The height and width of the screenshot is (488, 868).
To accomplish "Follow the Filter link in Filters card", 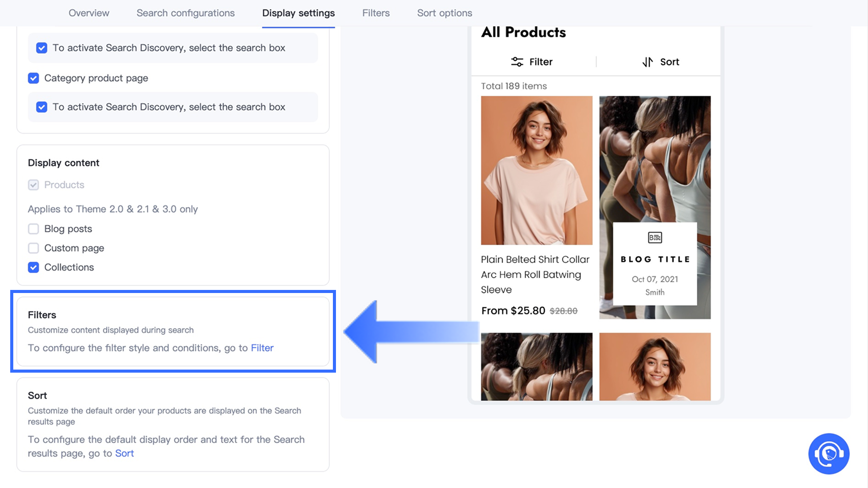I will pyautogui.click(x=262, y=348).
